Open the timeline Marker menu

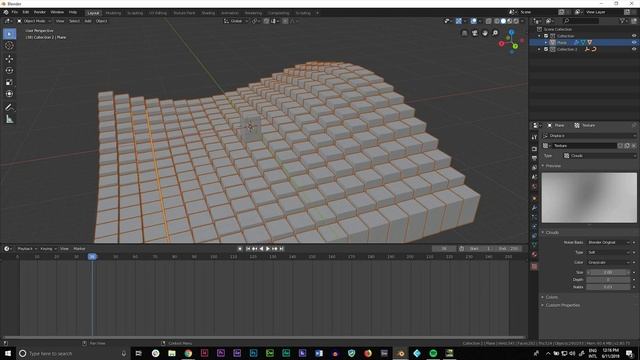click(x=79, y=249)
